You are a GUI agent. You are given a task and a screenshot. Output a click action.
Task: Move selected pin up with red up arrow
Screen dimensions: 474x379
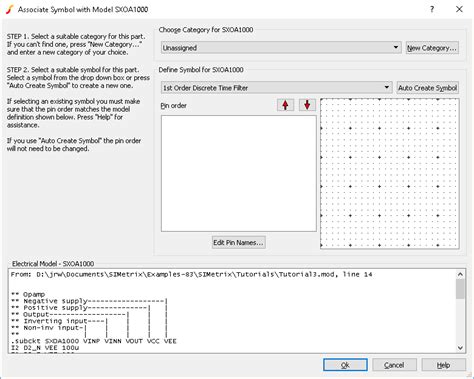(x=285, y=105)
